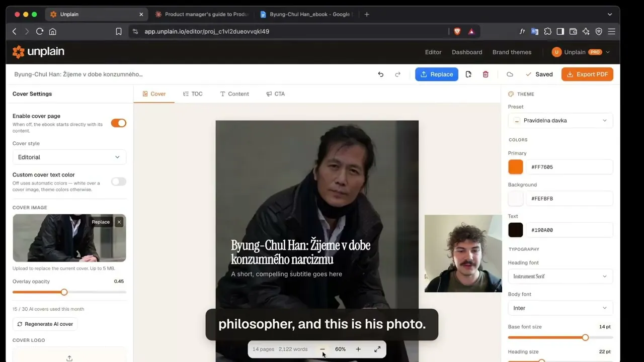Enable Custom cover text color toggle
The width and height of the screenshot is (644, 362).
pyautogui.click(x=119, y=182)
